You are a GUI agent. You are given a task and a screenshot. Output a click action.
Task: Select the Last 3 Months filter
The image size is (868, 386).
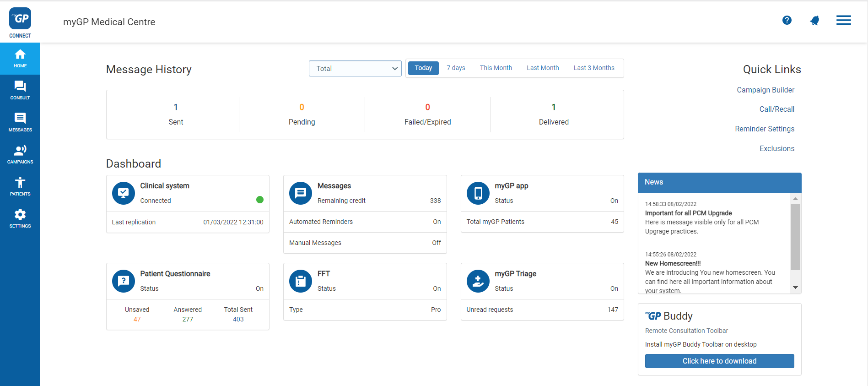click(x=593, y=68)
